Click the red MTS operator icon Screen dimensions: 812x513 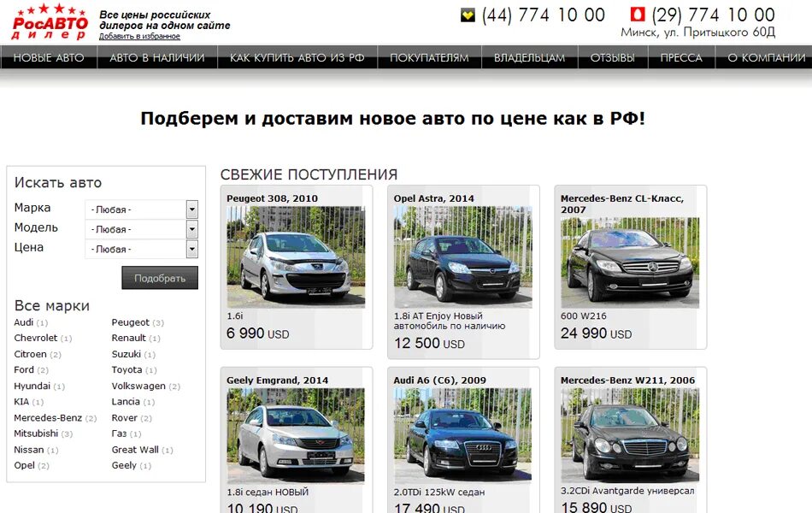638,14
